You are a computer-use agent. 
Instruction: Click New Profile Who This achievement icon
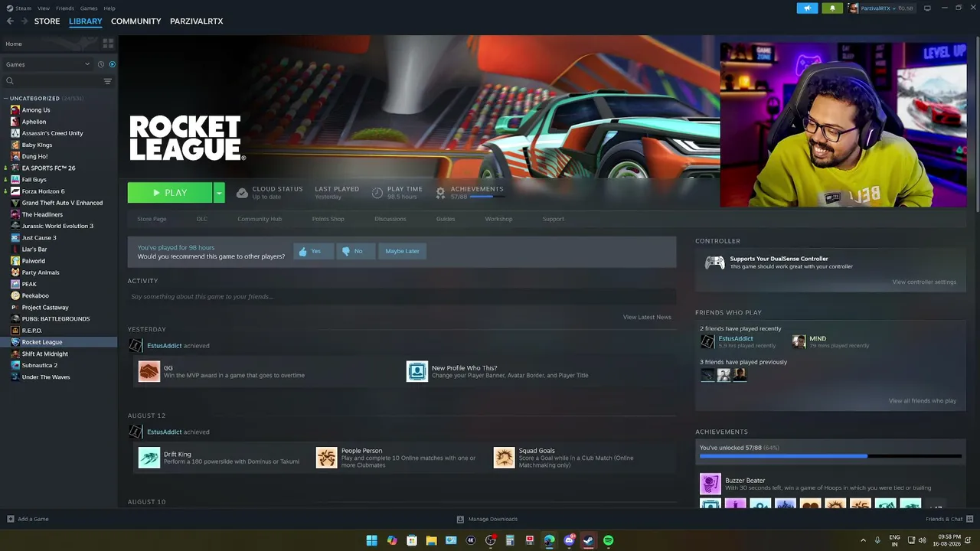[x=417, y=371]
